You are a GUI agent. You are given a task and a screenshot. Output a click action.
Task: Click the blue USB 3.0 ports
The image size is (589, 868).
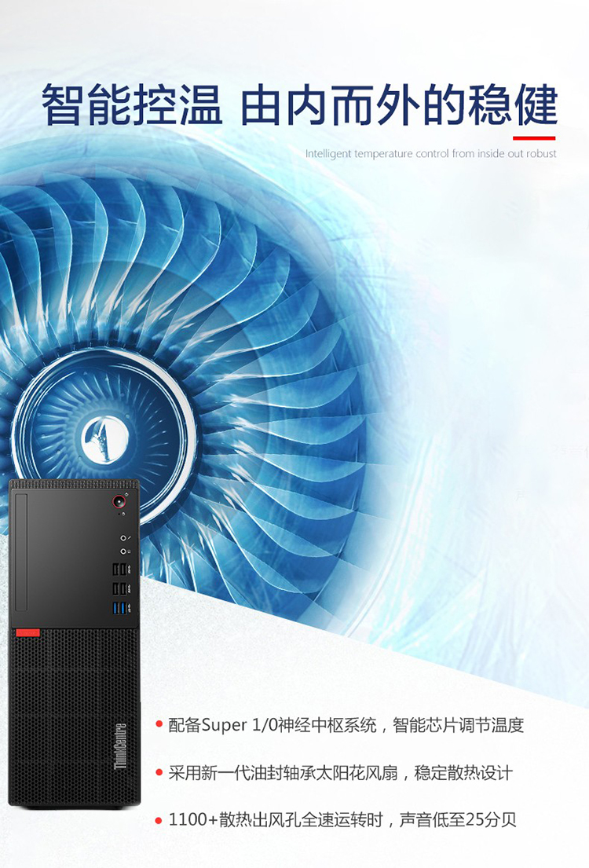119,608
